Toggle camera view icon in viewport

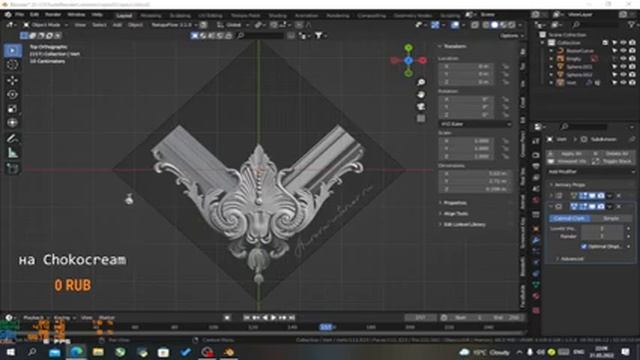421,107
